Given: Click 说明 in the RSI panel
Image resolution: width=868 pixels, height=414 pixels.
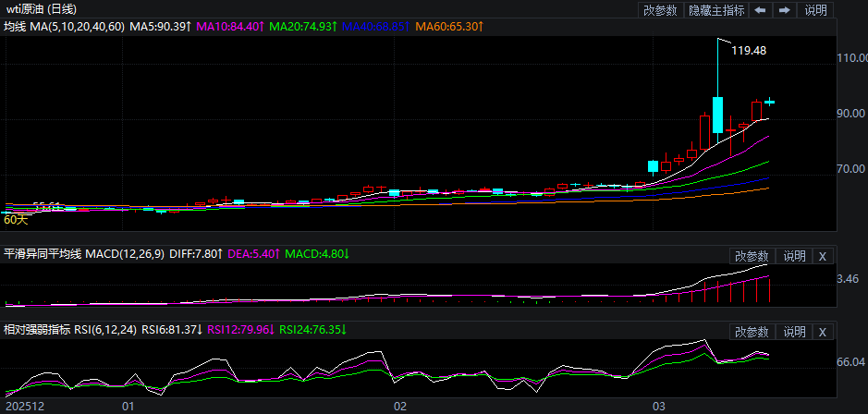Looking at the screenshot, I should pos(794,332).
